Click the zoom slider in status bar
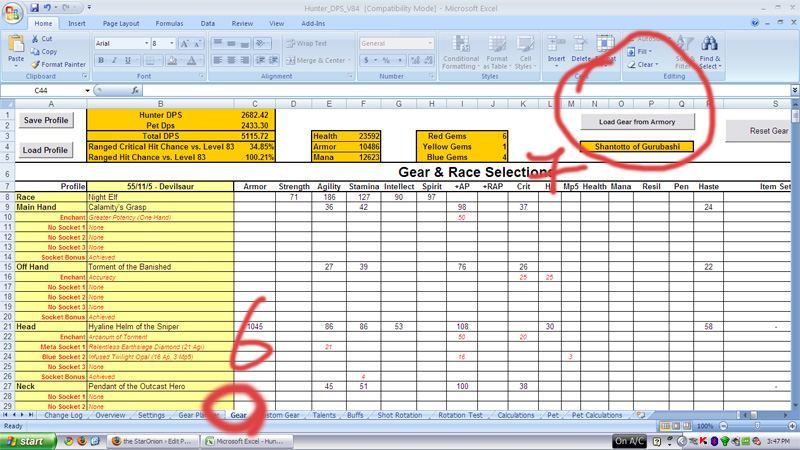Viewport: 800px width, 450px height. point(757,426)
